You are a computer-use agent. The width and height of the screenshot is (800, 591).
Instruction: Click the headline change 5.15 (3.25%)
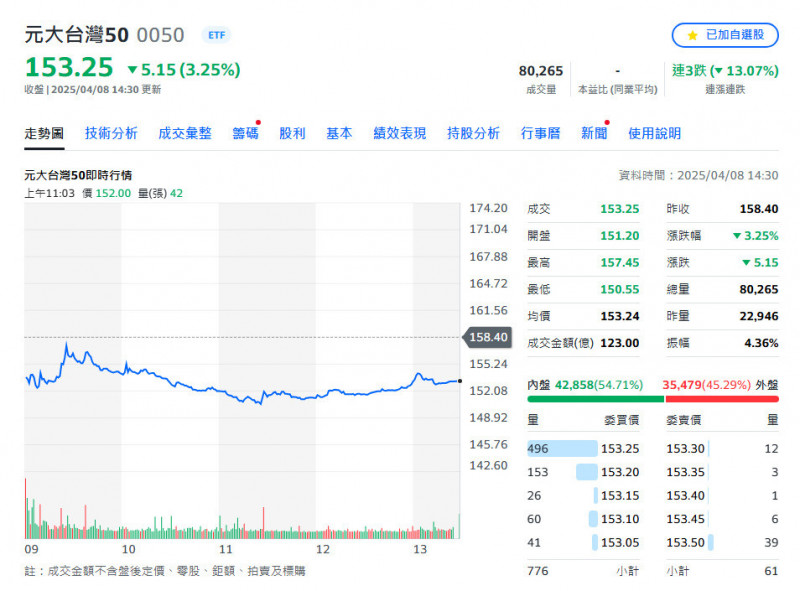pyautogui.click(x=184, y=69)
